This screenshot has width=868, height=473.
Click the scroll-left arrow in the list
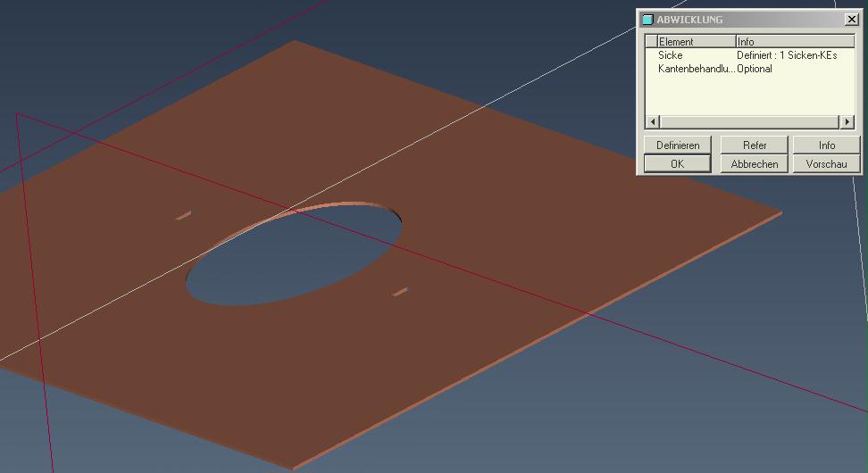(x=653, y=121)
